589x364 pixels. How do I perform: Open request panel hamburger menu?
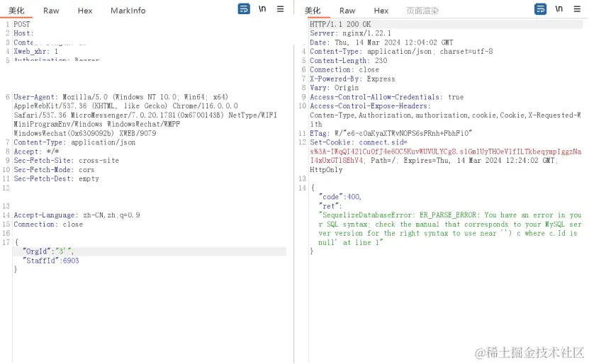click(x=280, y=8)
